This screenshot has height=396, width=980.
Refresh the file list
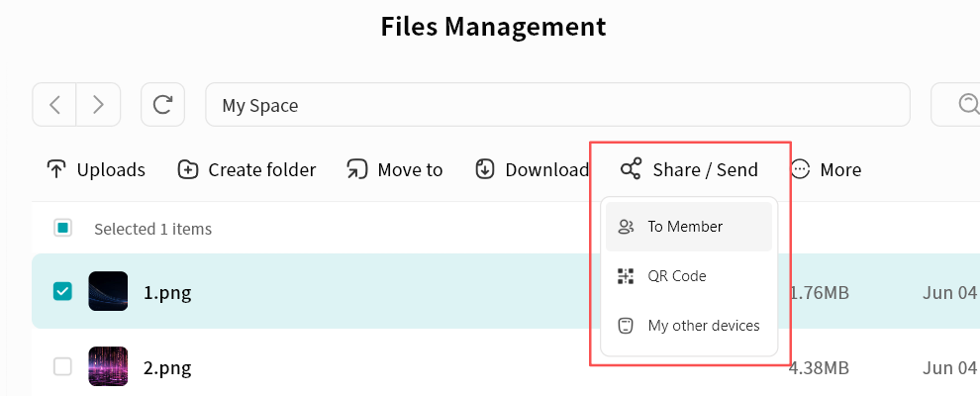[x=163, y=105]
